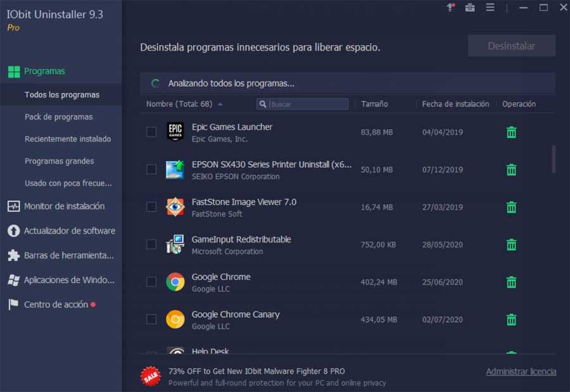Click the Actualizador de software arrow icon
The height and width of the screenshot is (392, 570).
[13, 231]
